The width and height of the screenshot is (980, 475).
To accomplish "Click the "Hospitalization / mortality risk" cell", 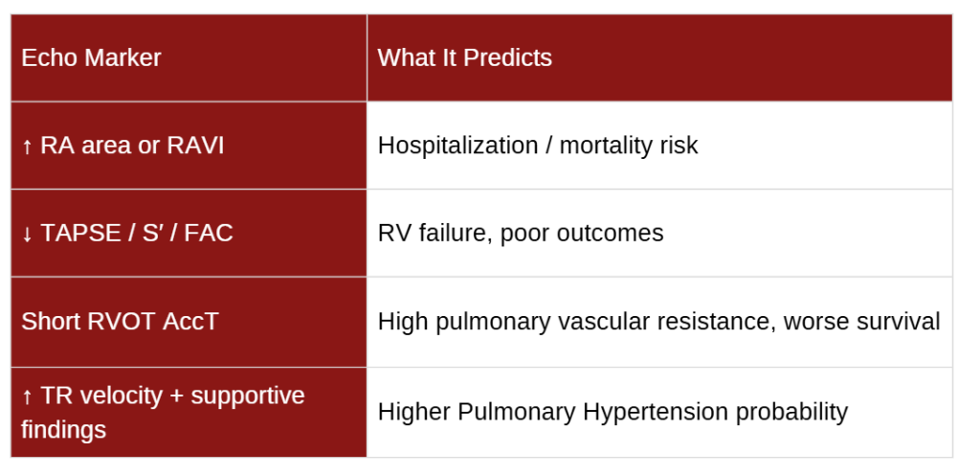I will pyautogui.click(x=538, y=146).
